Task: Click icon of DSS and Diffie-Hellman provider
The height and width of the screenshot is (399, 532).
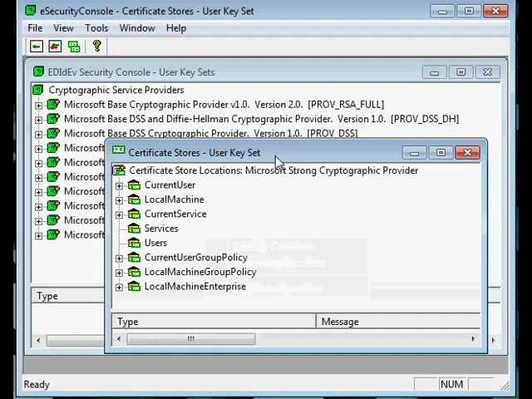Action: click(x=53, y=119)
